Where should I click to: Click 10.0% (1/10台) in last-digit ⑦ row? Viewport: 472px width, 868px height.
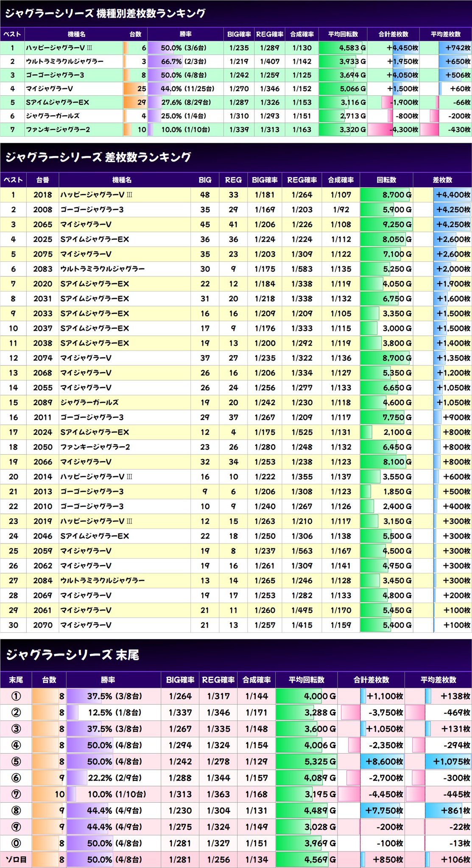point(117,794)
